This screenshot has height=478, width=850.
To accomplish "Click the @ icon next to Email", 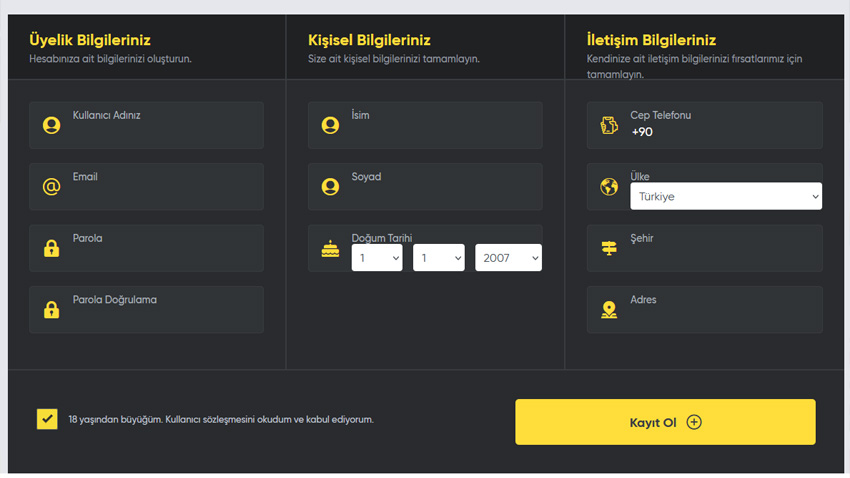I will click(51, 187).
